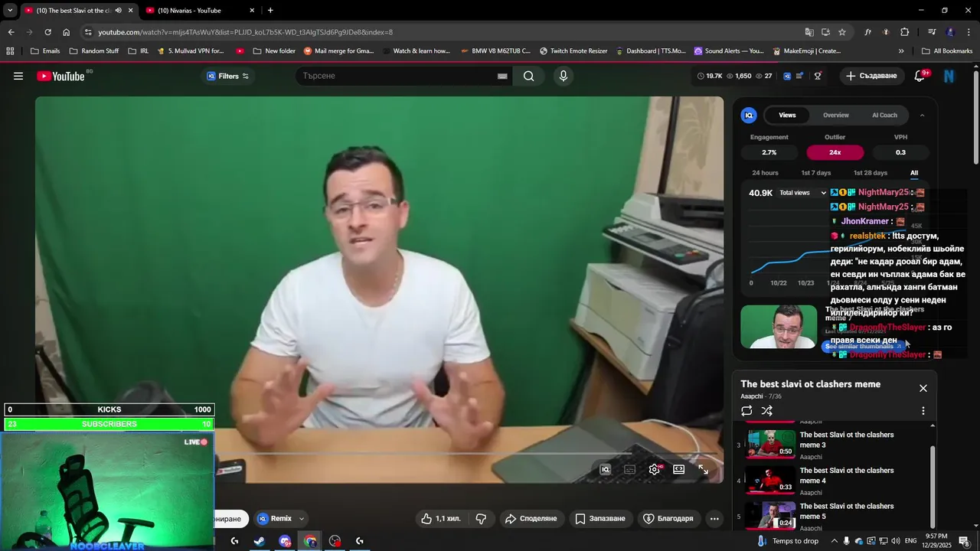Screen dimensions: 980x551
Task: Navigate back in Chrome
Action: coord(11,32)
